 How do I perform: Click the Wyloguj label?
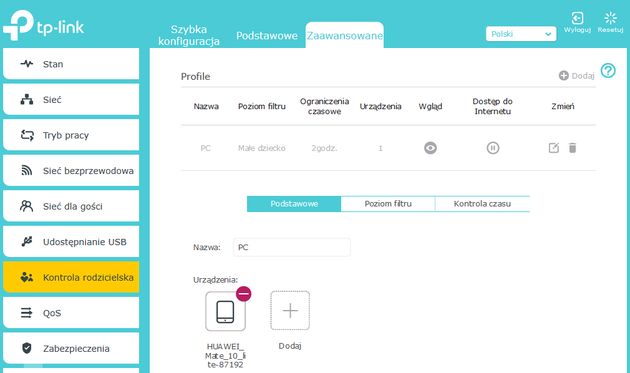[577, 30]
